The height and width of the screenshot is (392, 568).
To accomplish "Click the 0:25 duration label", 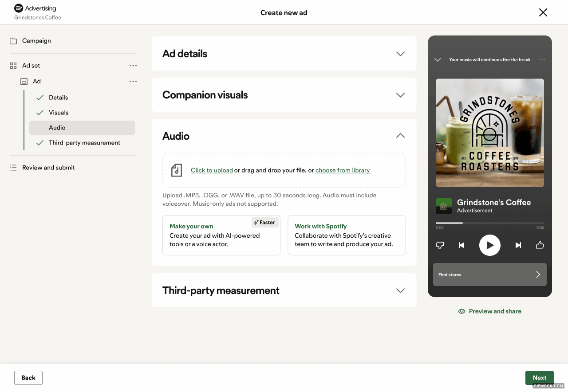I will click(x=540, y=228).
